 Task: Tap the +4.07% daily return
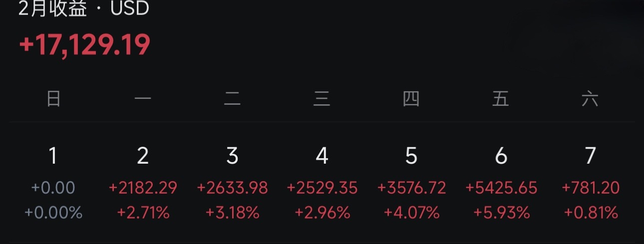point(411,213)
